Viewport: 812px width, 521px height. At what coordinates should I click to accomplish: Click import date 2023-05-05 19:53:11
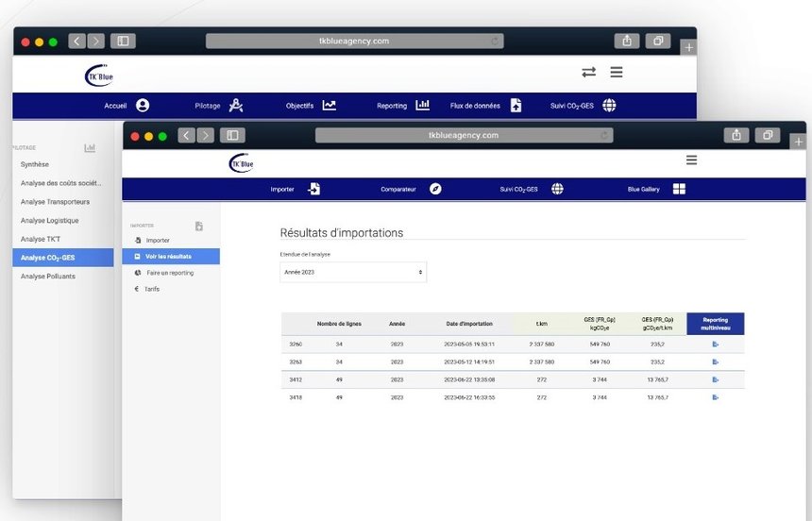point(469,344)
